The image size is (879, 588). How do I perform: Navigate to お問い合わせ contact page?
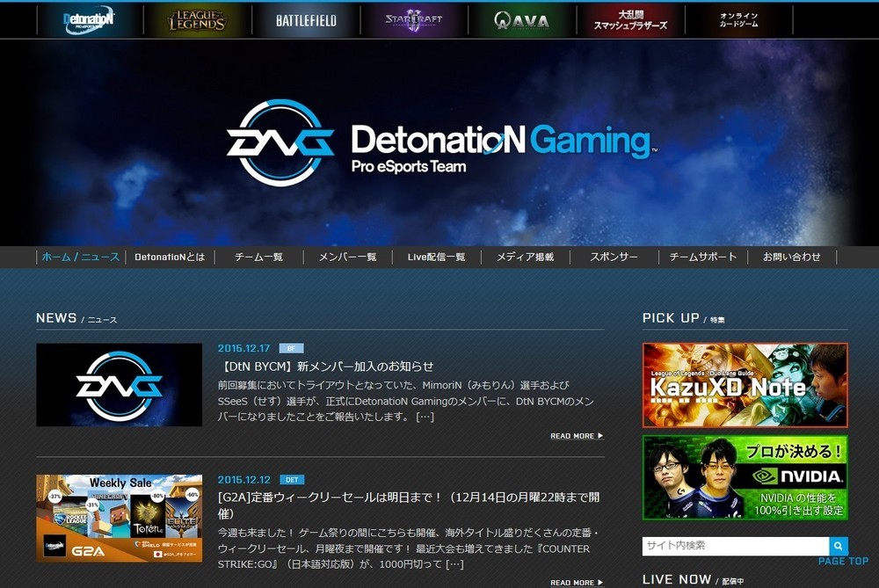(x=791, y=257)
